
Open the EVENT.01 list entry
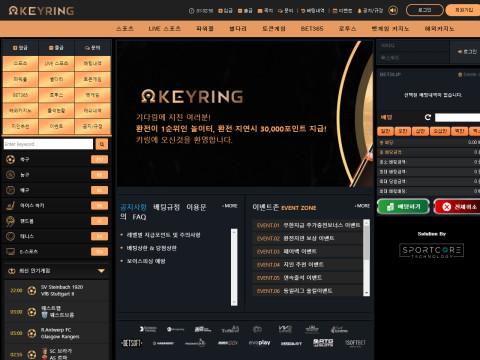[308, 225]
